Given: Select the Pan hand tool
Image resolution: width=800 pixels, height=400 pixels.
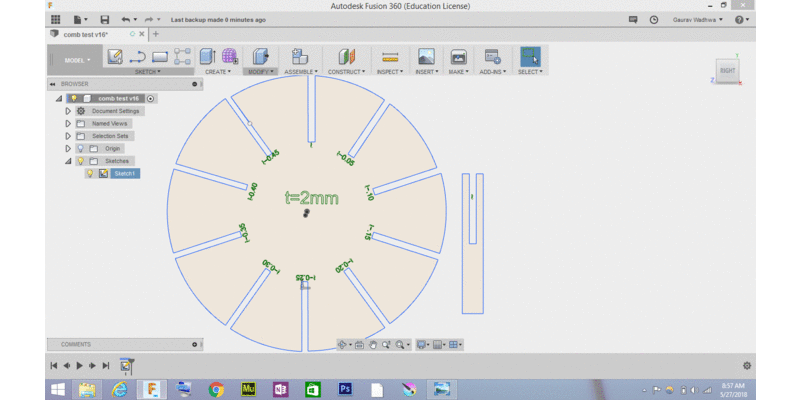Looking at the screenshot, I should (x=373, y=345).
